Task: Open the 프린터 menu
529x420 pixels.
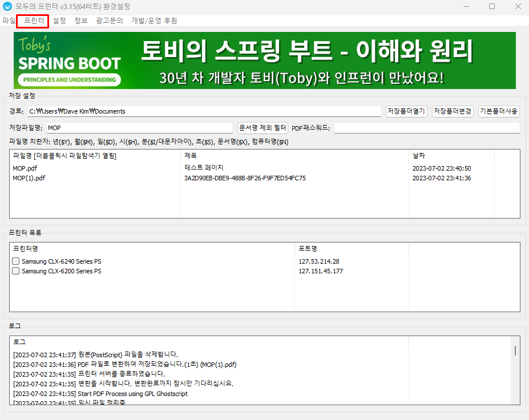Action: point(34,21)
